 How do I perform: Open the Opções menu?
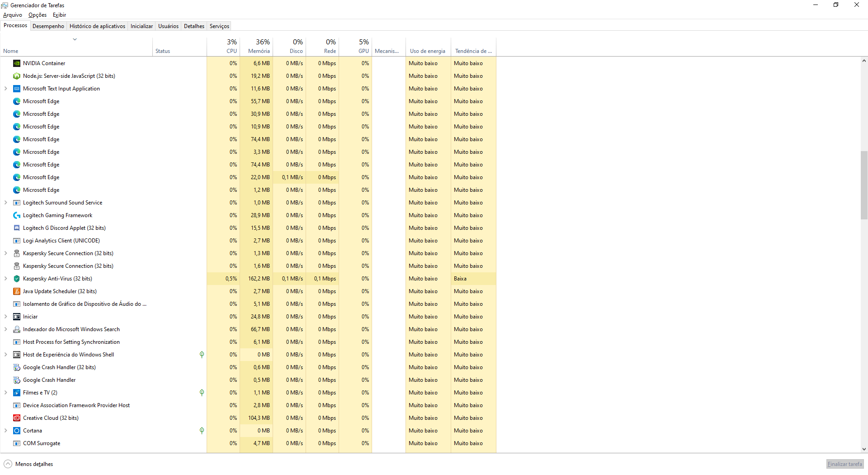[38, 15]
